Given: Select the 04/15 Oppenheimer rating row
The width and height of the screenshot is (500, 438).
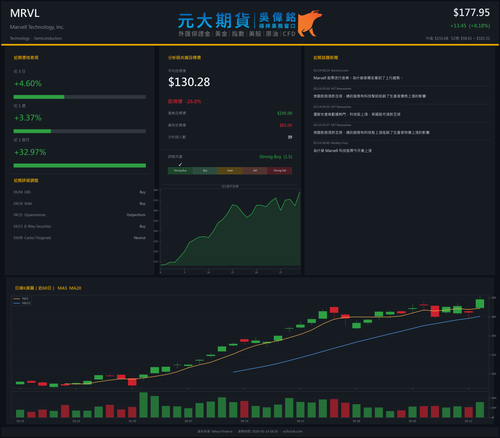Looking at the screenshot, I should (80, 215).
